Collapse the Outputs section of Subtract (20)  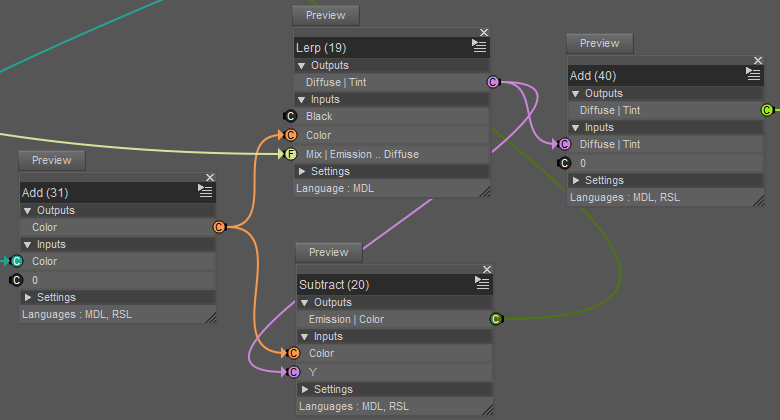coord(304,303)
